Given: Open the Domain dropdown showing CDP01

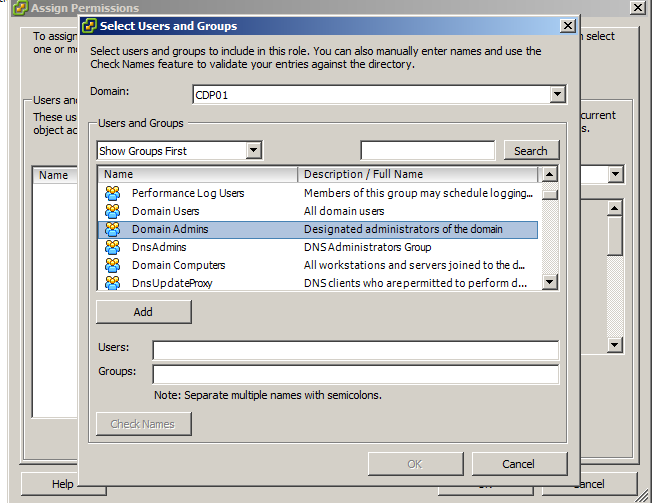Looking at the screenshot, I should point(558,95).
